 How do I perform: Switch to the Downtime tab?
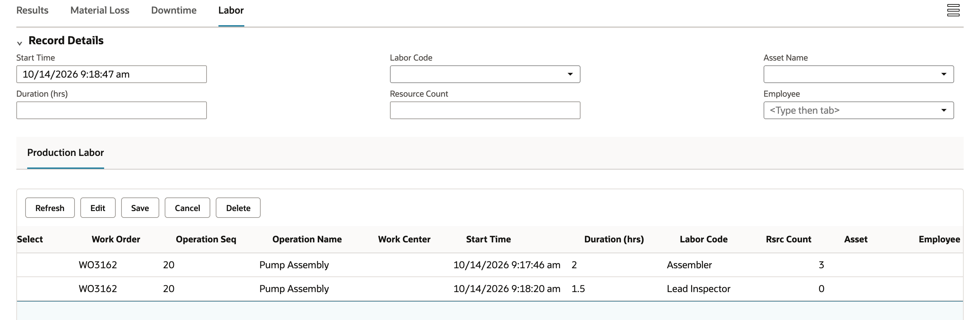tap(174, 10)
